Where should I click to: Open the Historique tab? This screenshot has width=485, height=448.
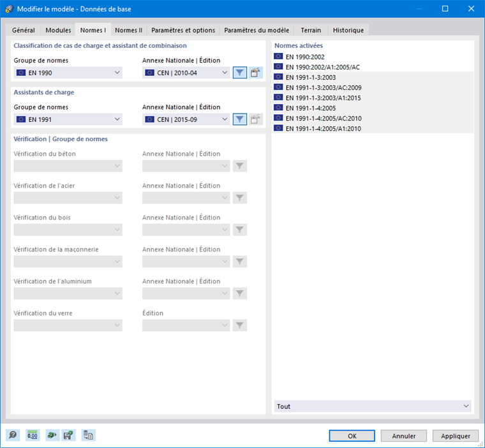tap(348, 30)
